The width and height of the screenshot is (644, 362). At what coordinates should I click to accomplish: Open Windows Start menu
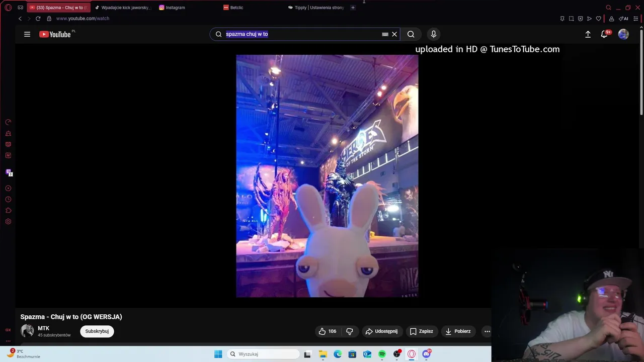218,354
